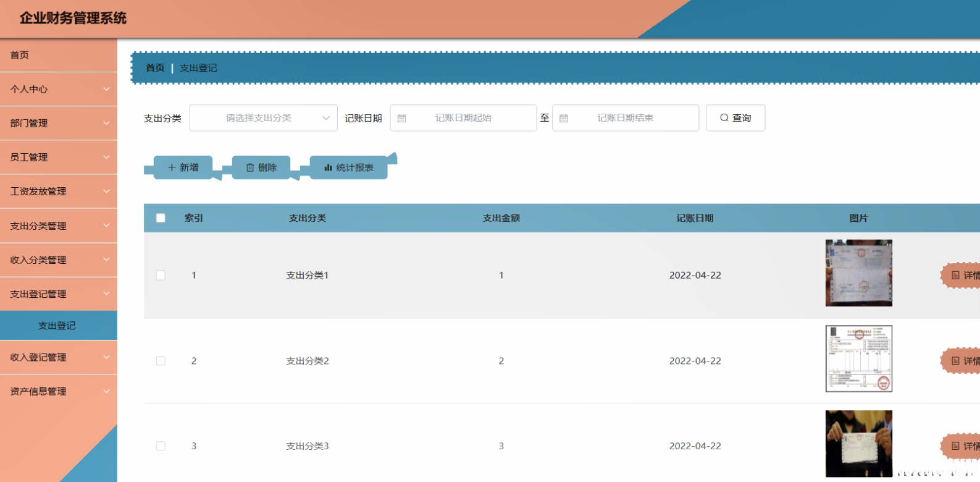Open the 收入登记管理 sidebar menu

pyautogui.click(x=59, y=357)
